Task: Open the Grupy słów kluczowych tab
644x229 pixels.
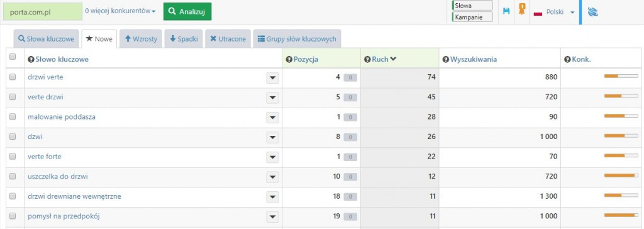Action: click(x=297, y=39)
